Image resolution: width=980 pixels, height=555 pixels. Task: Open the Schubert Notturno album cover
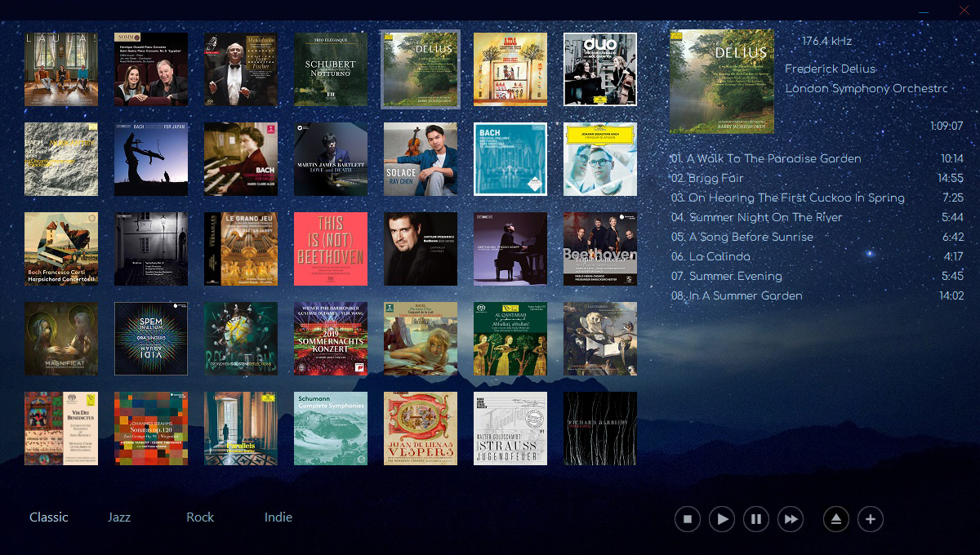point(331,69)
